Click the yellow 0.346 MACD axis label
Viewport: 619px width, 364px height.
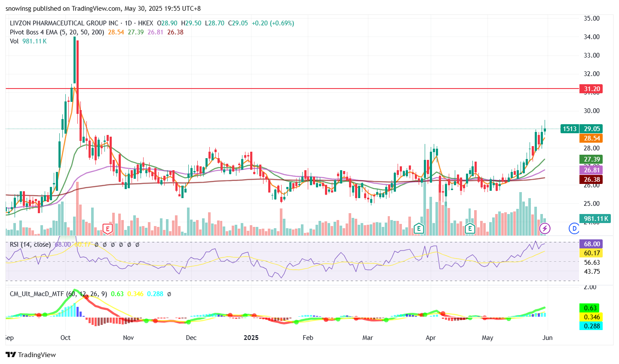coord(591,317)
